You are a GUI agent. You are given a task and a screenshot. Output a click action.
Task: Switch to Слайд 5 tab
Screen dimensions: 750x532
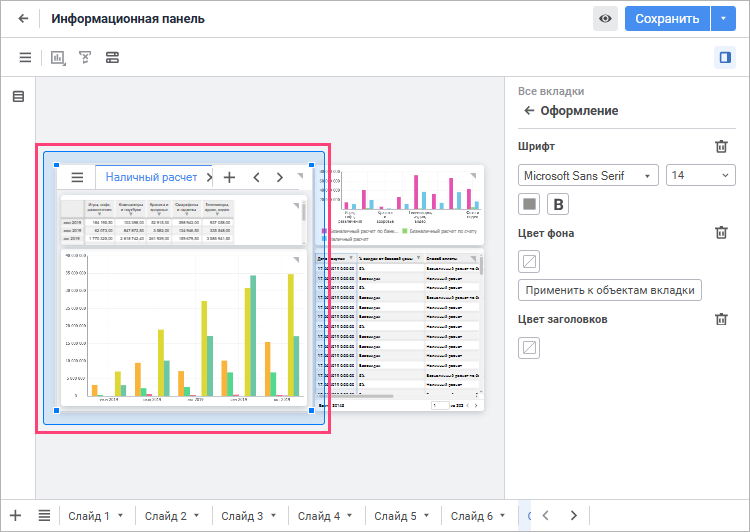(x=395, y=516)
